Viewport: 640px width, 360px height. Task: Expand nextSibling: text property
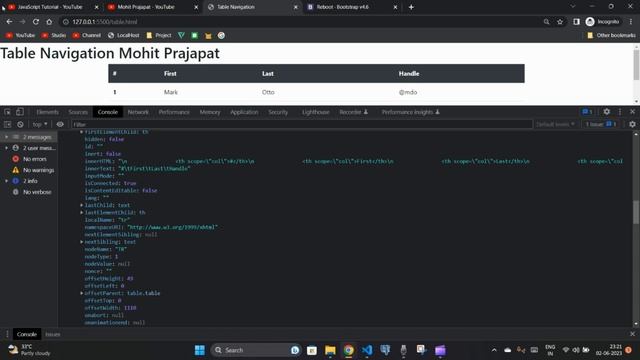tap(82, 242)
